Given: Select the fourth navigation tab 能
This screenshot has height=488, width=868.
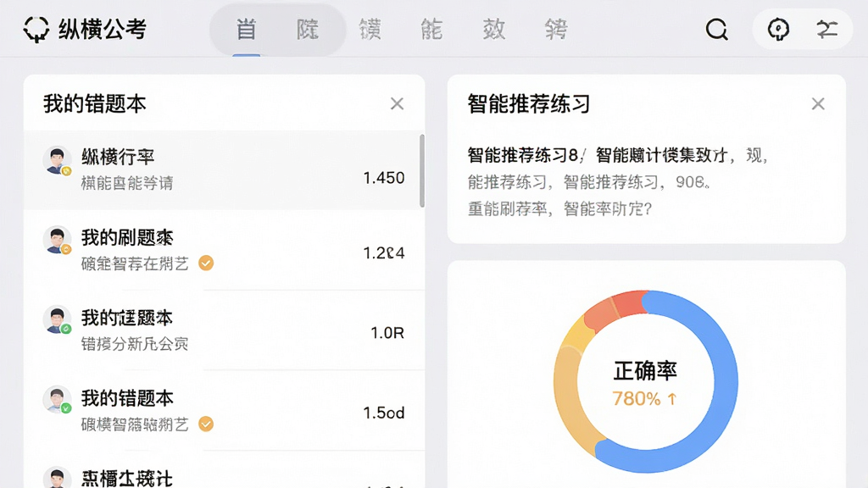Looking at the screenshot, I should click(x=431, y=29).
